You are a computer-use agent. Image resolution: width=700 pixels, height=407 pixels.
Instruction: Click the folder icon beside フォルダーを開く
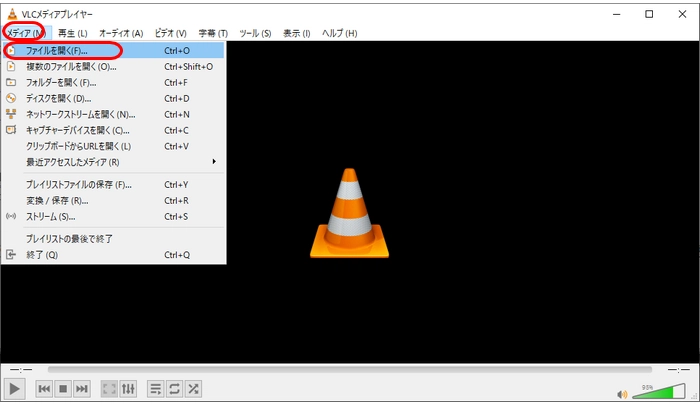[11, 82]
